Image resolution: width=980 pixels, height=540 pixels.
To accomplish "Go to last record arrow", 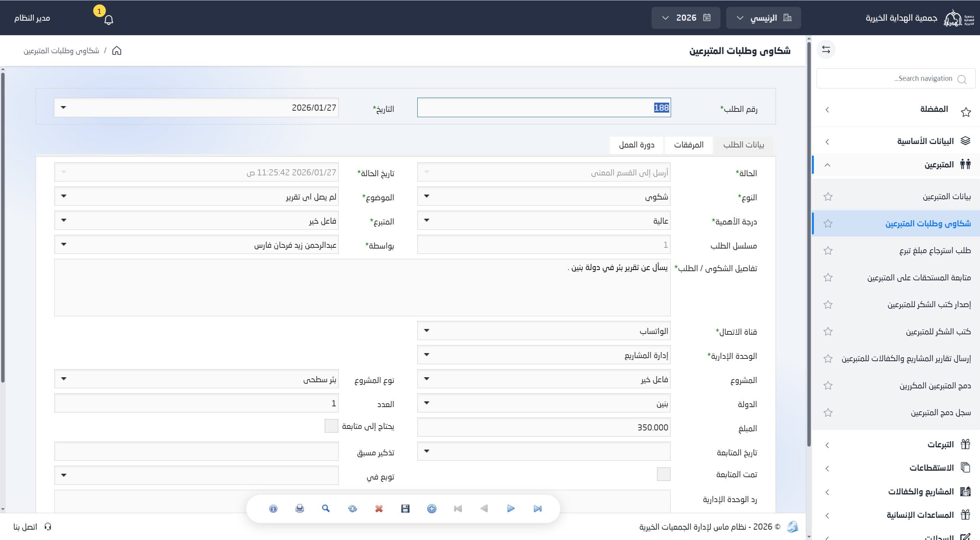I will pos(537,509).
